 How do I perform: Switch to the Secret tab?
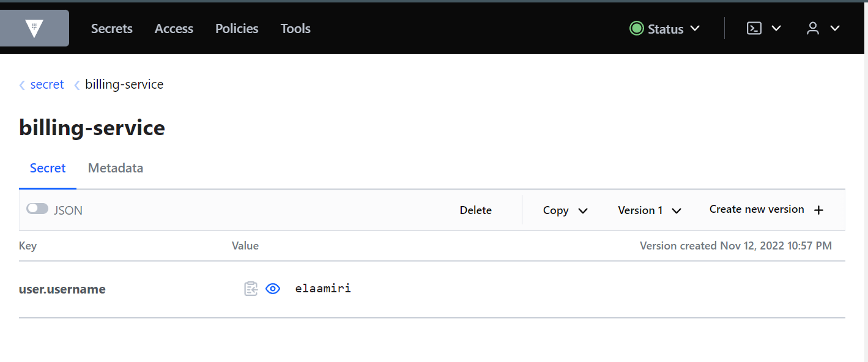coord(48,168)
